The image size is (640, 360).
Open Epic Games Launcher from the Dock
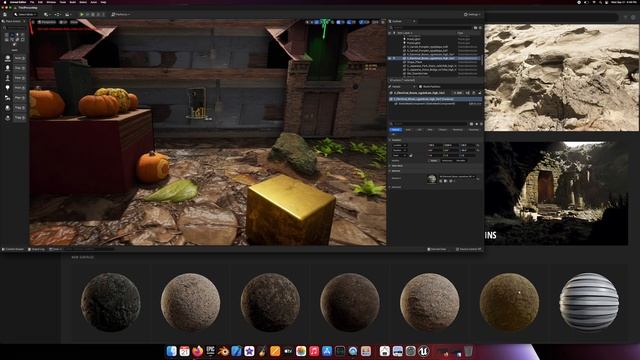pos(210,351)
